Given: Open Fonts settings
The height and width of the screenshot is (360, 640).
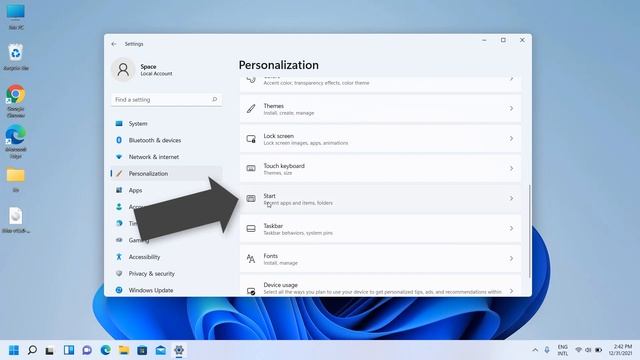Looking at the screenshot, I should coord(380,259).
